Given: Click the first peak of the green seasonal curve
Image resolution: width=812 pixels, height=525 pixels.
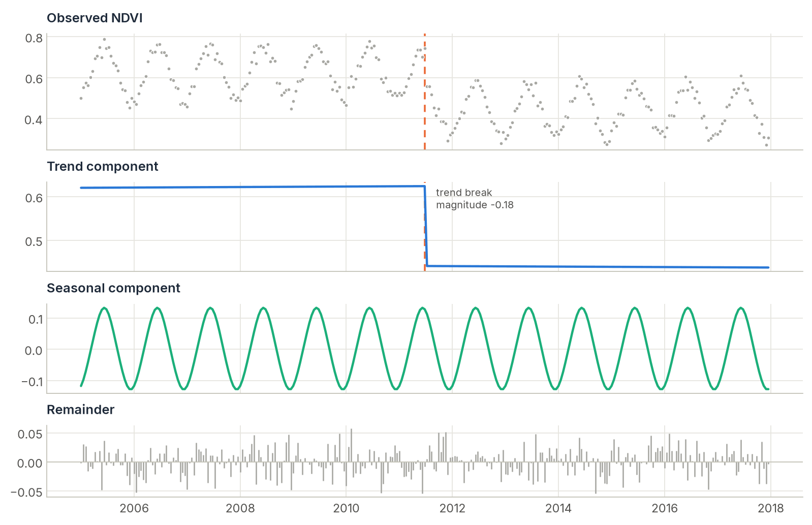Looking at the screenshot, I should 104,308.
